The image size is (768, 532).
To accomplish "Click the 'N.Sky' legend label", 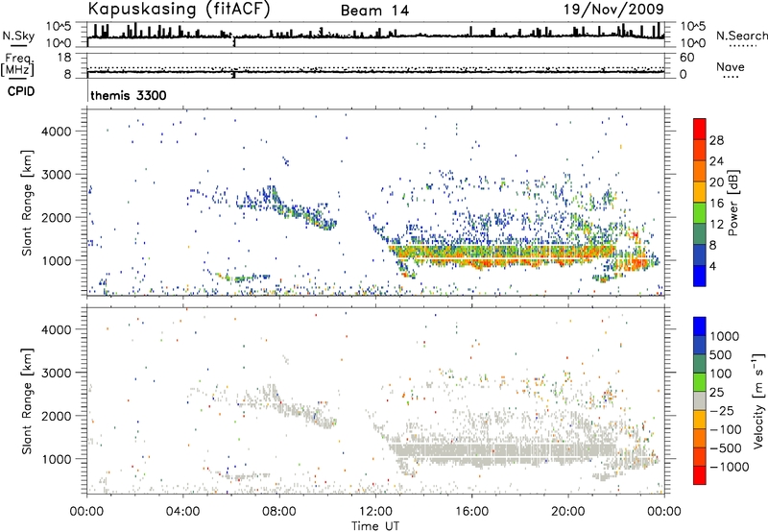I will [18, 36].
